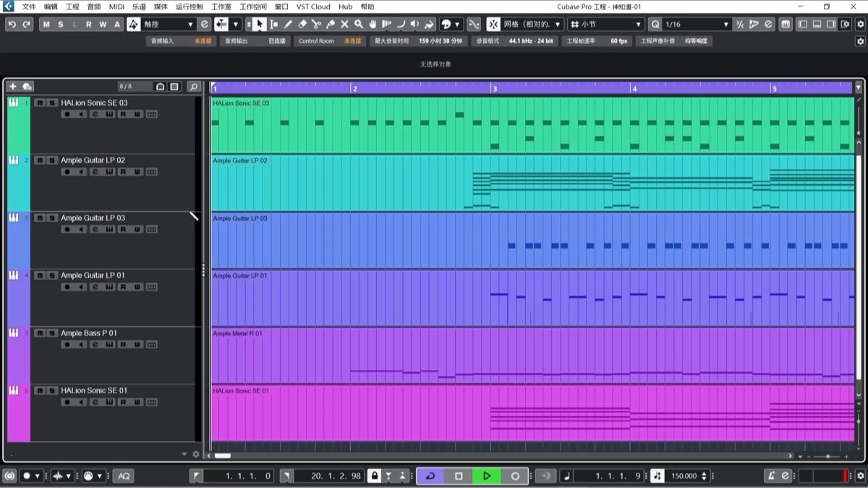Click the Undo arrow icon
Screen dimensions: 868x488
(12, 25)
